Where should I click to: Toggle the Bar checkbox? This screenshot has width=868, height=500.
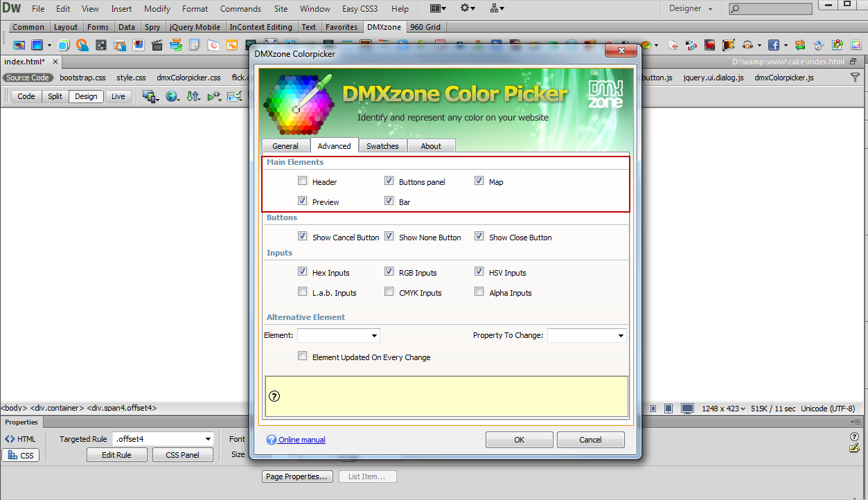pyautogui.click(x=389, y=201)
